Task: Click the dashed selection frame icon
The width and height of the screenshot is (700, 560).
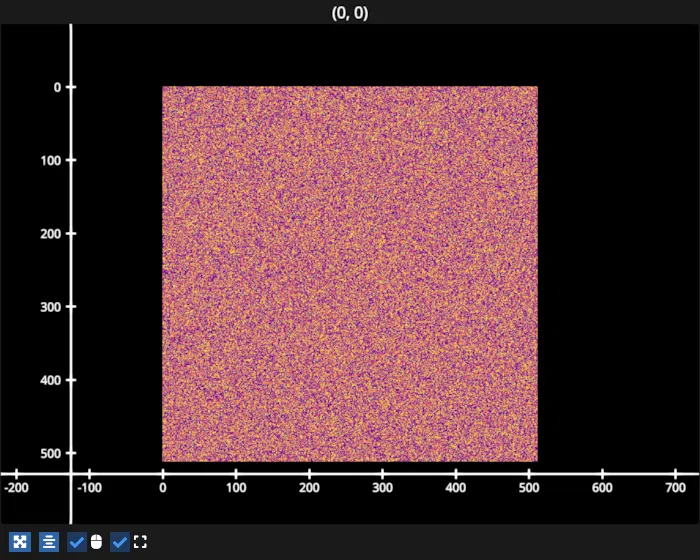Action: [x=140, y=542]
